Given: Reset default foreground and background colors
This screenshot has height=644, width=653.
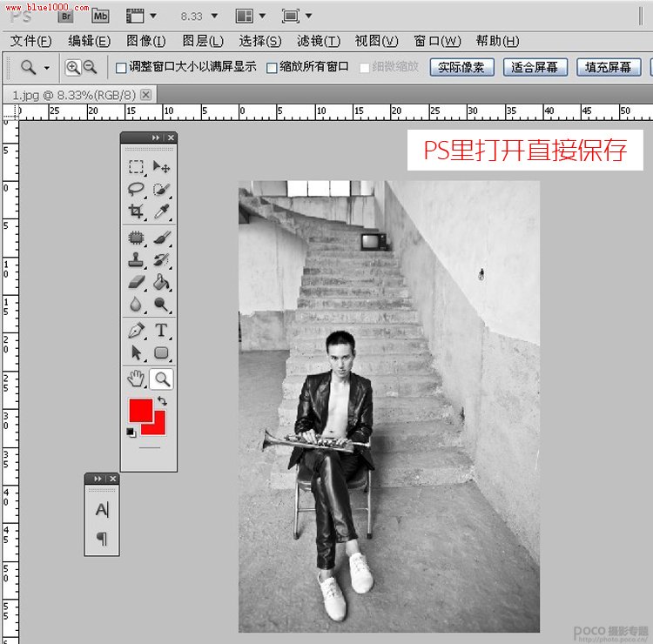Looking at the screenshot, I should point(131,433).
